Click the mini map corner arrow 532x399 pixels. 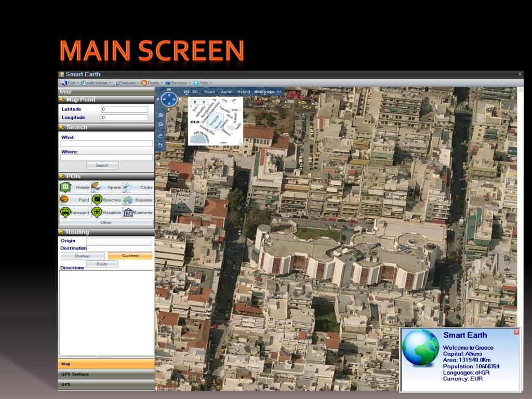(241, 143)
